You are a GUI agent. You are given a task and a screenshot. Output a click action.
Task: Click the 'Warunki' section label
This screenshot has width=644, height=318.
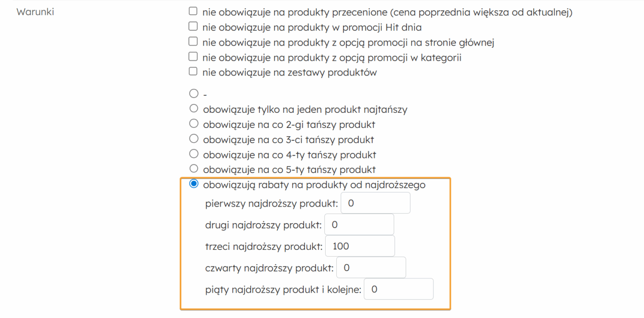[35, 12]
